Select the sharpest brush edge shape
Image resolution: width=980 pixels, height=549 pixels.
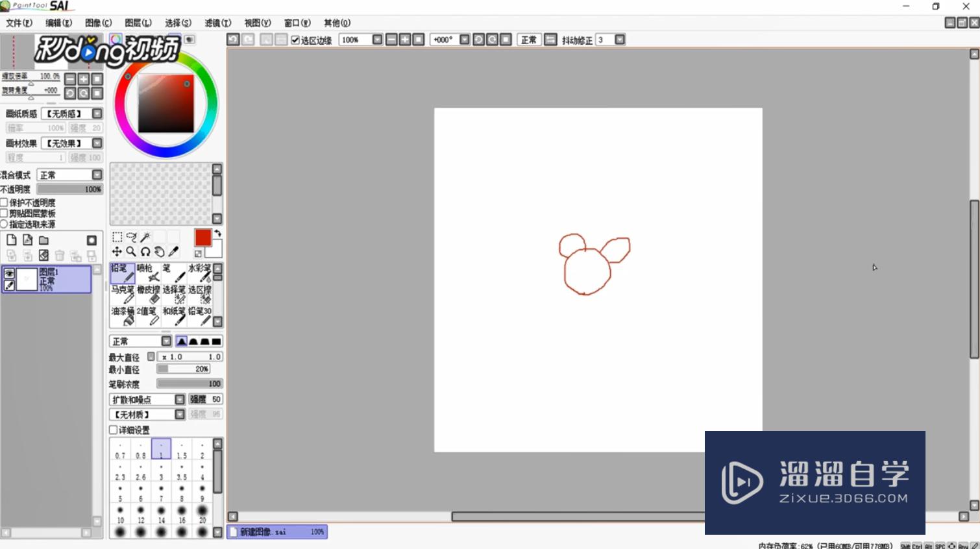(182, 341)
